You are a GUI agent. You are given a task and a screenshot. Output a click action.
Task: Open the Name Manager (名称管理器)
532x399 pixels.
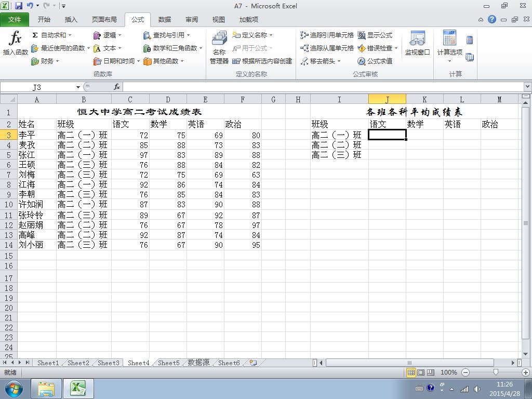[x=219, y=47]
